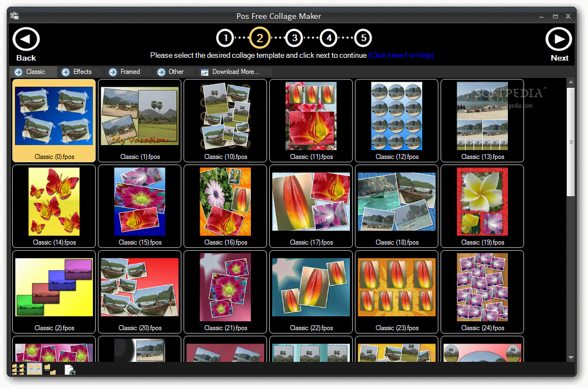Select the Classic (20).fpos template
This screenshot has height=388, width=588.
140,292
